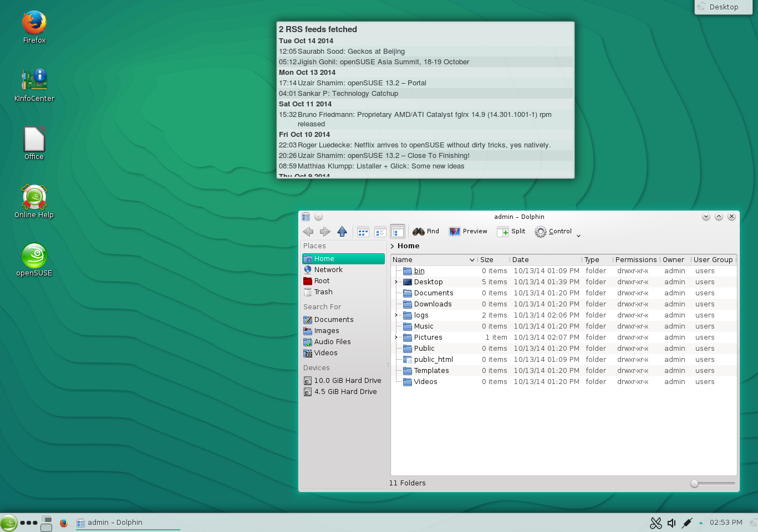Sort by the User Group column header

[714, 260]
